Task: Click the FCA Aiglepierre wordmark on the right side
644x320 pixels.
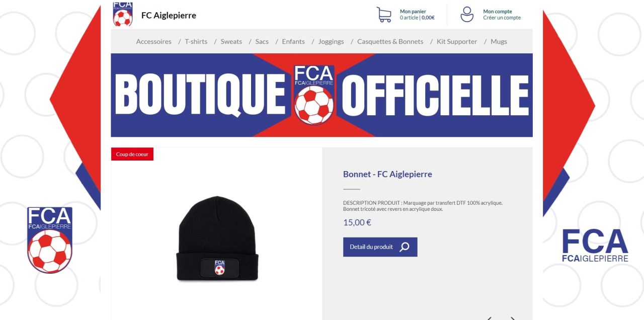Action: [x=595, y=246]
